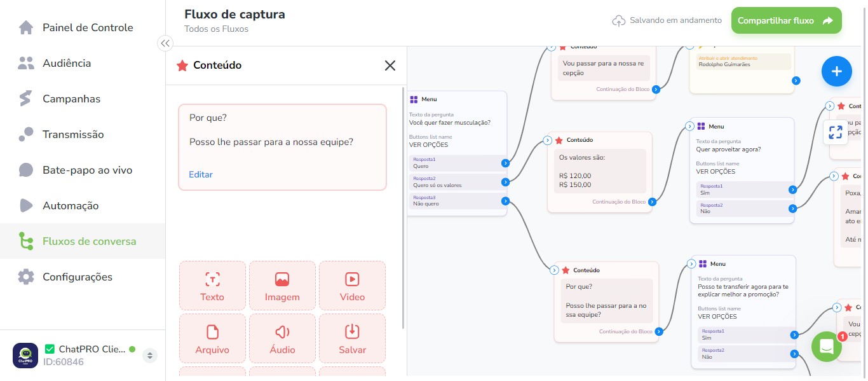
Task: Open the ChatPRO account switcher arrows
Action: tap(150, 356)
